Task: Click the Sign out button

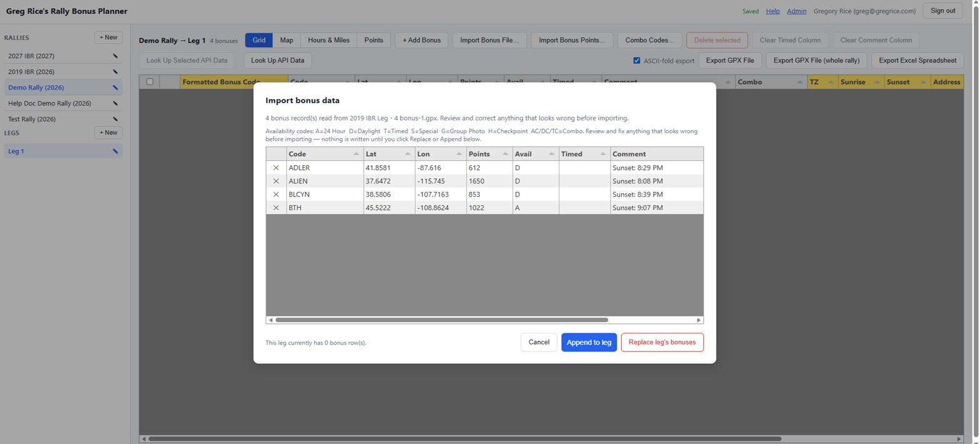Action: 942,11
